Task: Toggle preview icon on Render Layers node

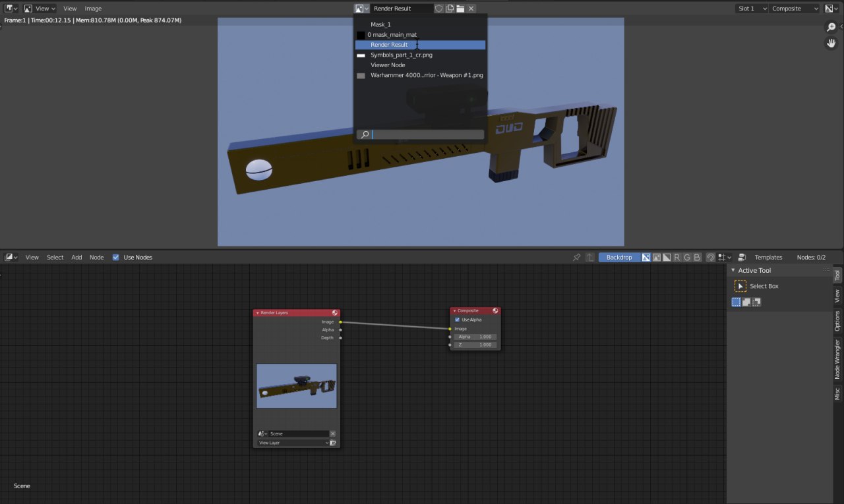Action: [x=335, y=313]
